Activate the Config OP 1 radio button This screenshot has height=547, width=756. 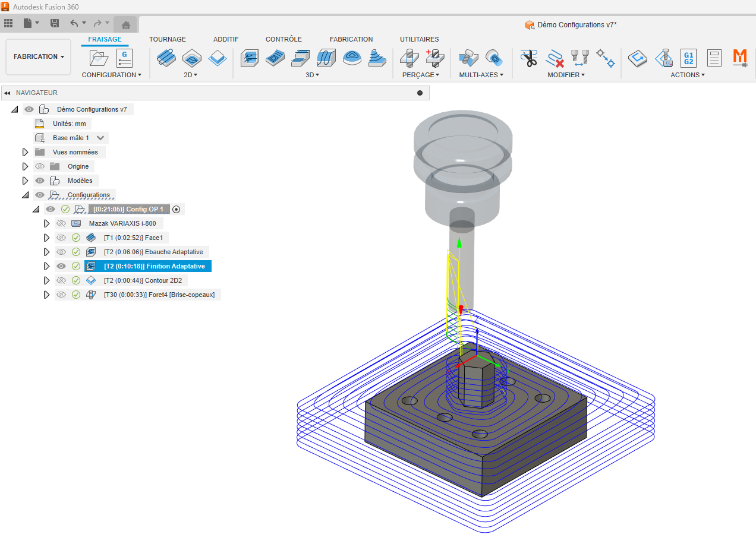point(176,209)
